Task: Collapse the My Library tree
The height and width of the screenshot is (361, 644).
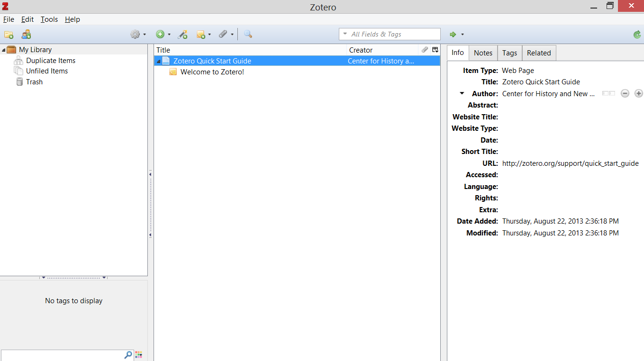Action: (x=4, y=50)
